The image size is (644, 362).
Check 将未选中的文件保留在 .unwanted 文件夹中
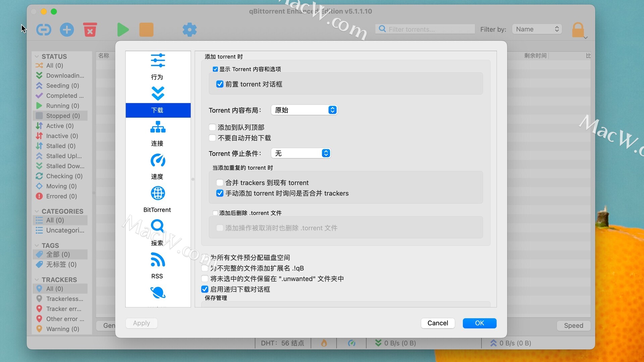[x=205, y=279]
